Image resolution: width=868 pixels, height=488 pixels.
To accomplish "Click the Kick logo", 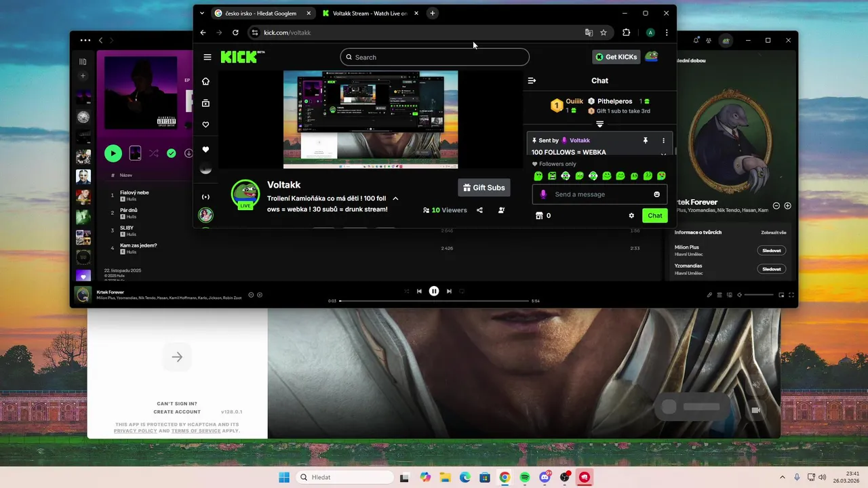I will pos(242,57).
